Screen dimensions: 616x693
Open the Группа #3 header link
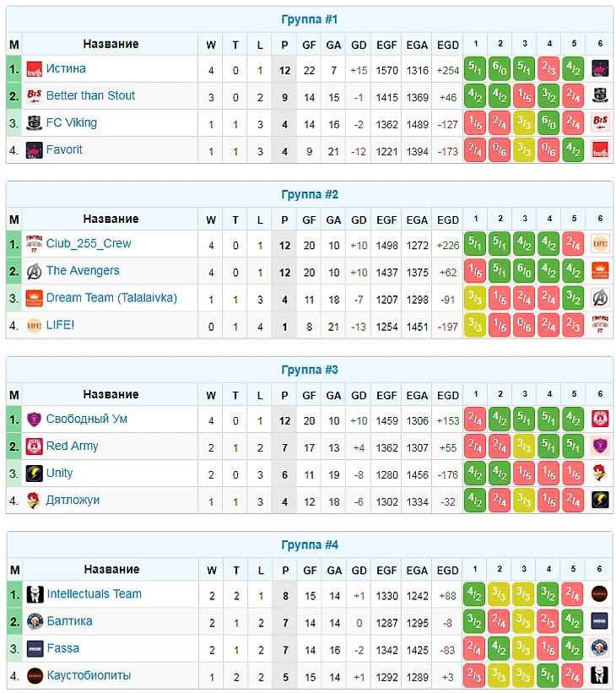310,370
